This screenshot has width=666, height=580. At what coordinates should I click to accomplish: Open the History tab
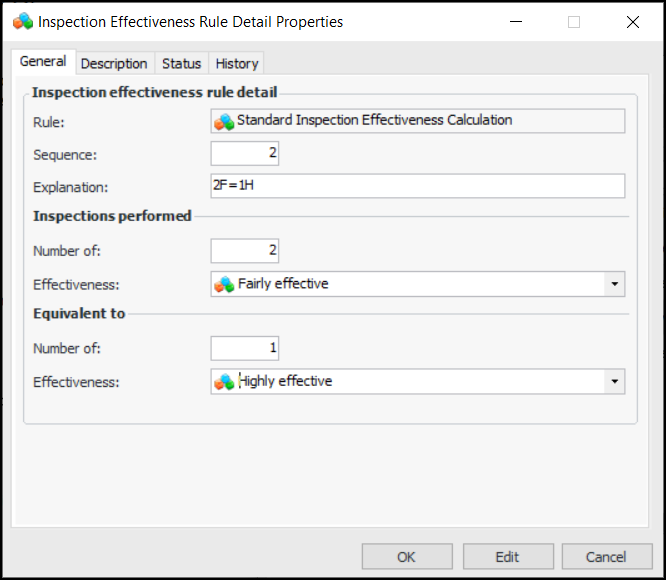(237, 63)
